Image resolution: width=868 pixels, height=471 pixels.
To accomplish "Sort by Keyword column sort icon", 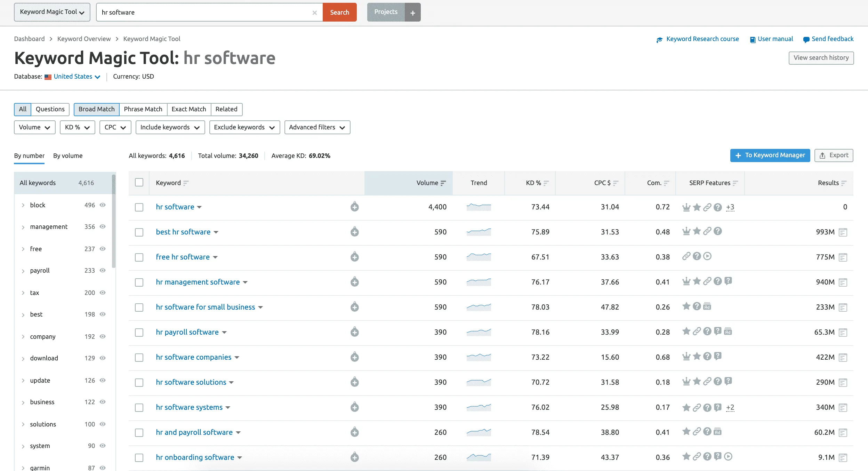I will point(186,183).
